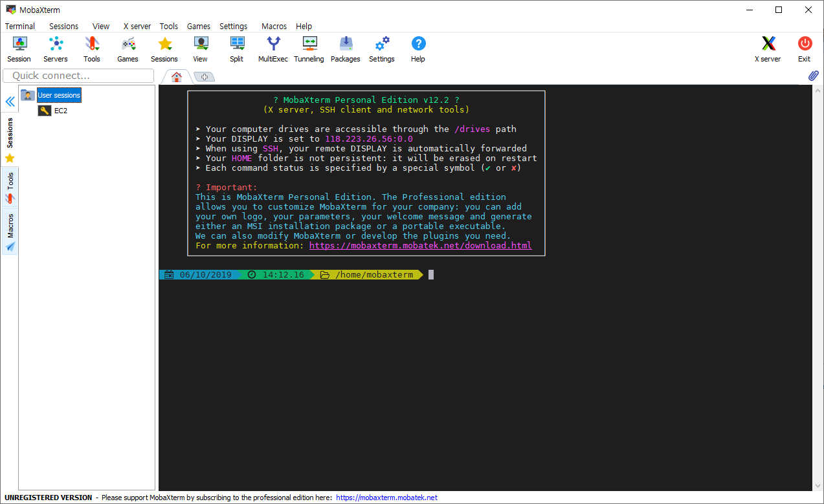Viewport: 824px width, 504px height.
Task: Select the home terminal tab
Action: (176, 77)
